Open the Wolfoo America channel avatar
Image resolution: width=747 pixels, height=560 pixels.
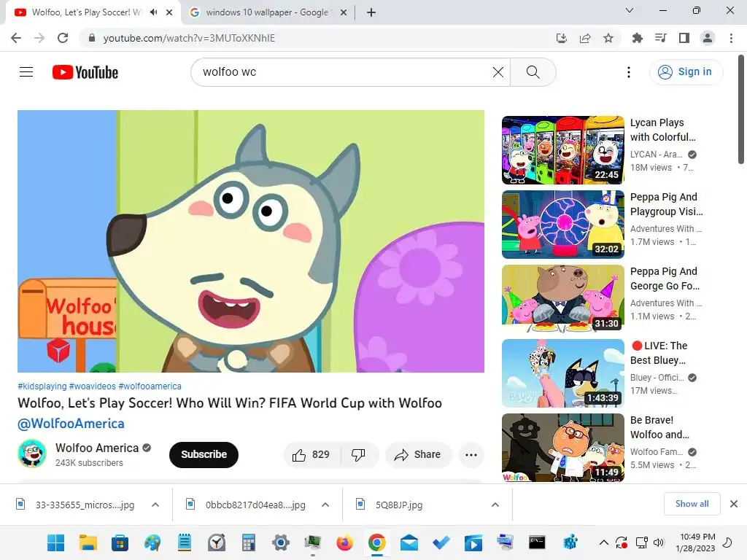coord(32,454)
